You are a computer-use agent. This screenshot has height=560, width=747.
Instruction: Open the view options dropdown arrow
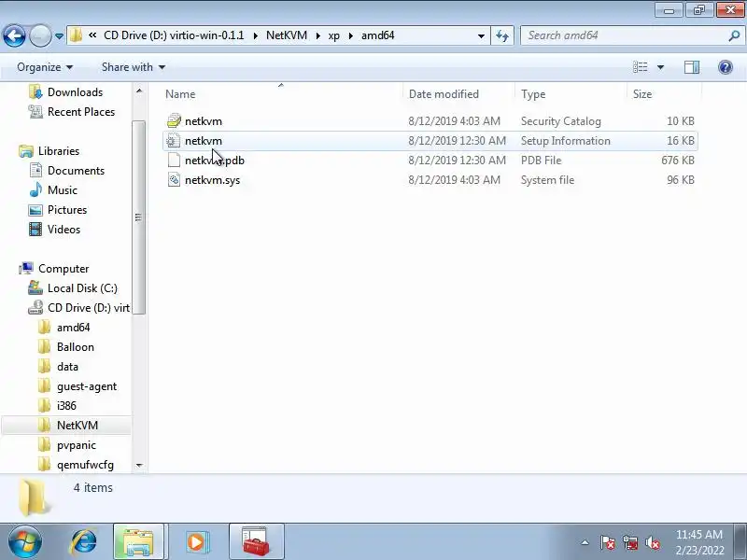(x=660, y=67)
